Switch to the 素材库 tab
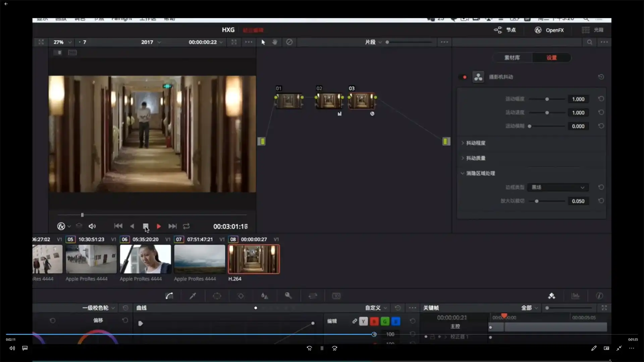644x362 pixels. 512,58
